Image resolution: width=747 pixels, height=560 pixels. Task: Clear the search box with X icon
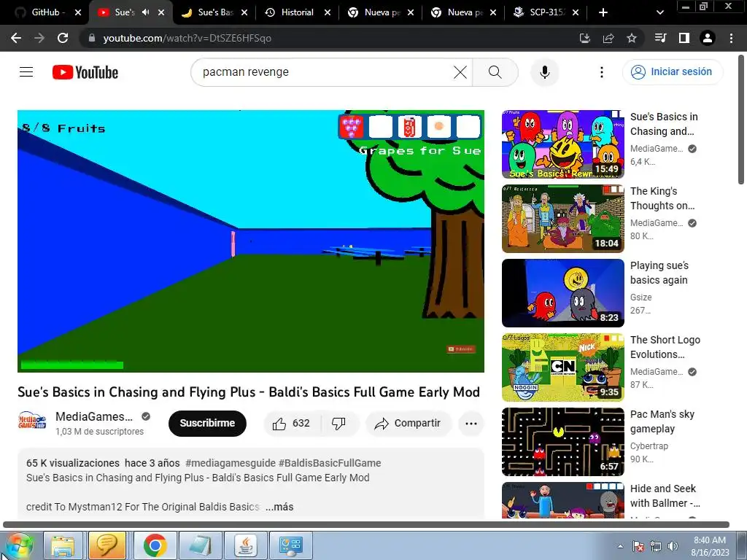pyautogui.click(x=460, y=72)
